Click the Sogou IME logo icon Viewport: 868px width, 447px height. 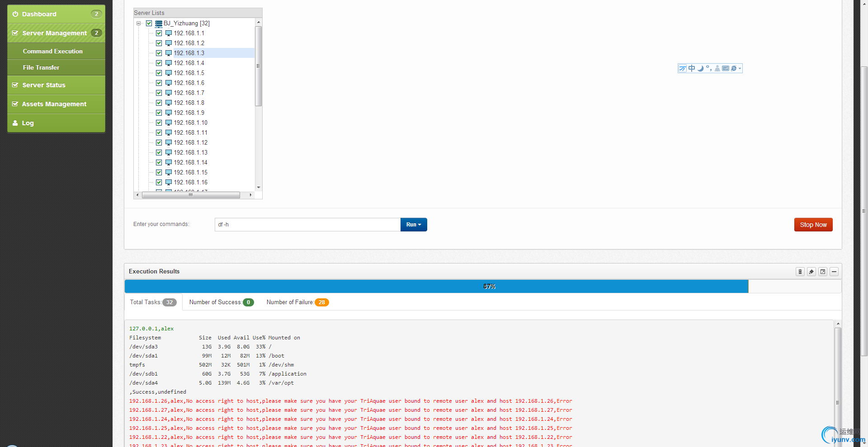(x=683, y=68)
